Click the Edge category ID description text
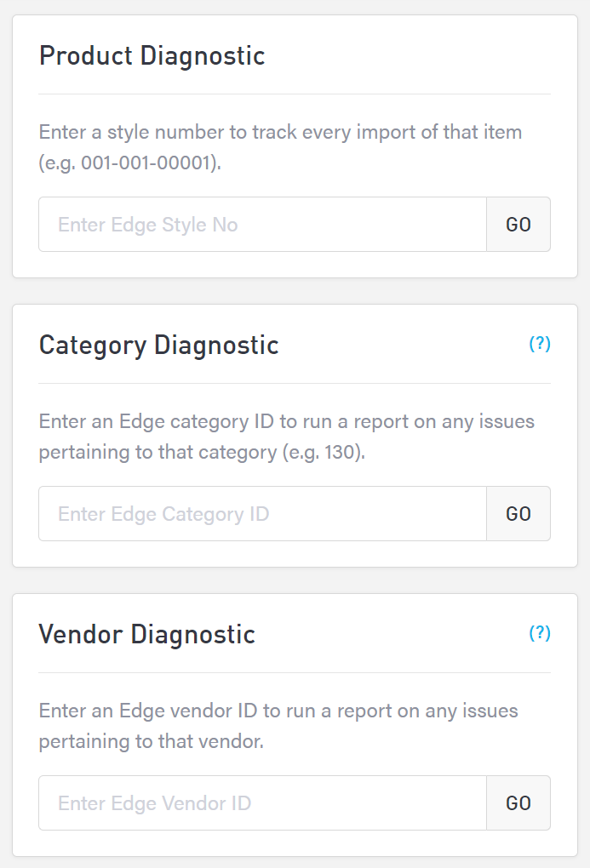590x868 pixels. coord(286,422)
